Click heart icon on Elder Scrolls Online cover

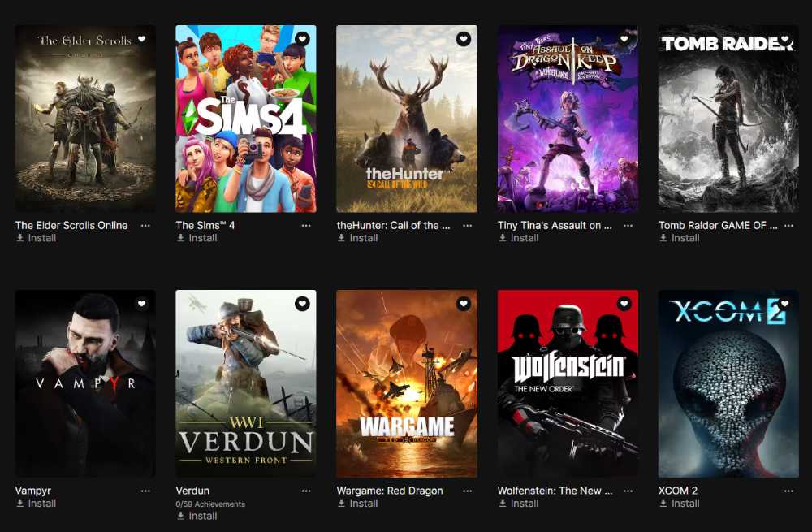(141, 38)
